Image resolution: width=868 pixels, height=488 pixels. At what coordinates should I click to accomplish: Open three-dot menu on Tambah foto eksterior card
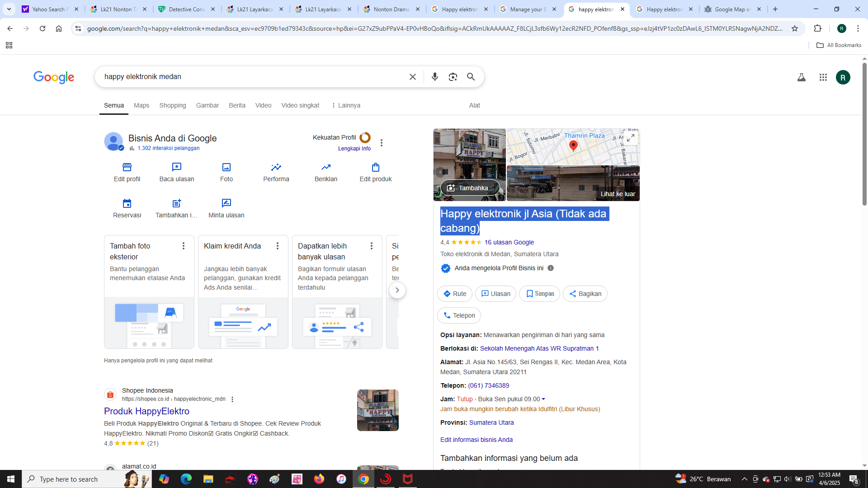pyautogui.click(x=184, y=246)
